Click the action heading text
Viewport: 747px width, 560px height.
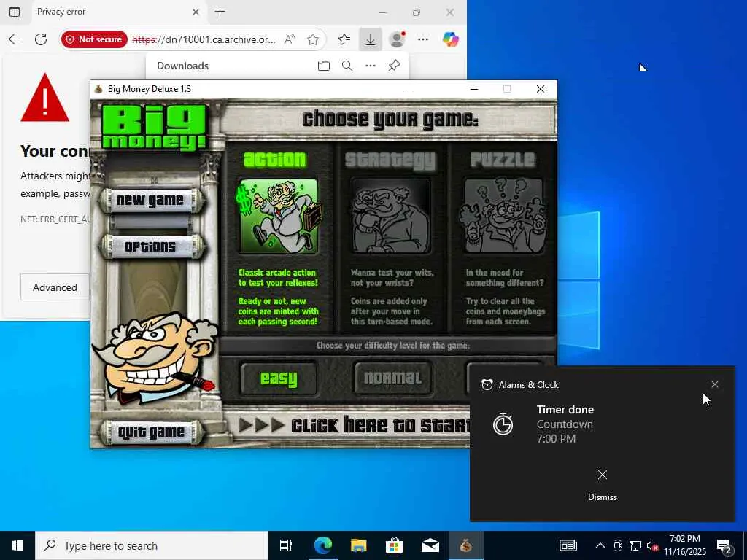[275, 160]
